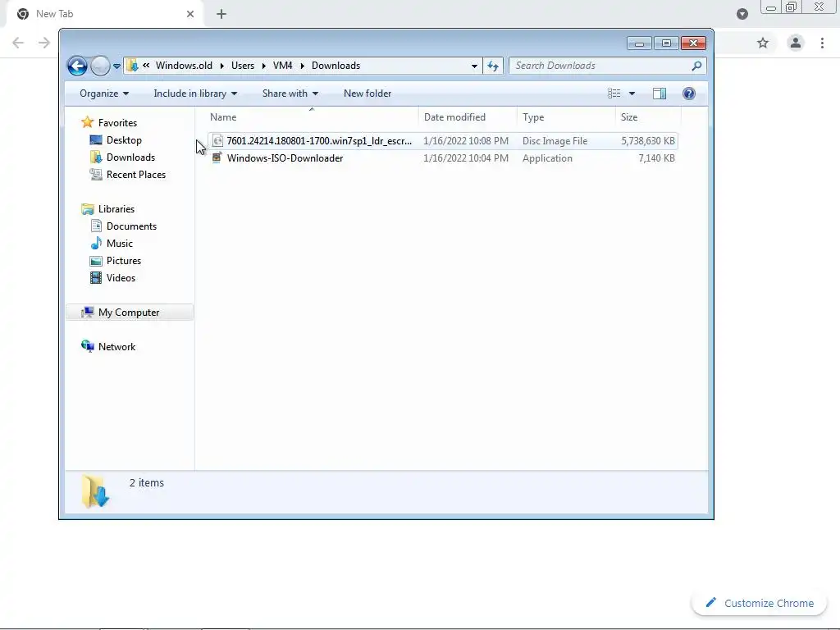Show the preview pane

click(660, 94)
